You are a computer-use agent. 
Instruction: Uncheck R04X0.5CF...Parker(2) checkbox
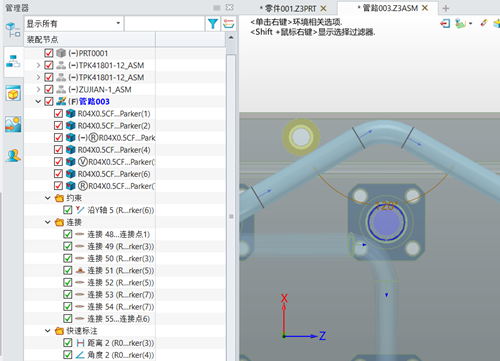pos(58,126)
